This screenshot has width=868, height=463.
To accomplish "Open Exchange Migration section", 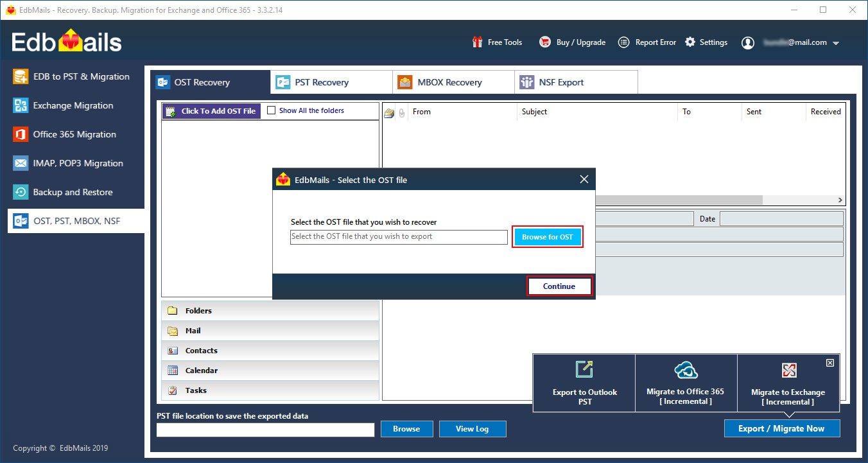I will tap(73, 105).
